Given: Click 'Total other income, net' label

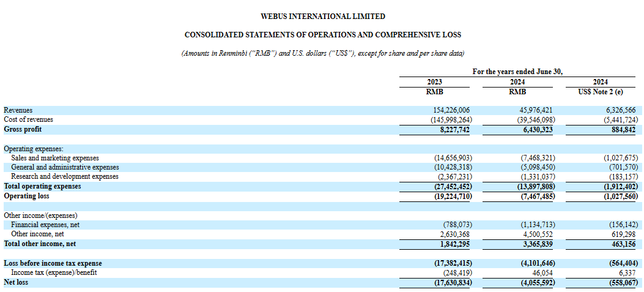Looking at the screenshot, I should click(x=40, y=244).
